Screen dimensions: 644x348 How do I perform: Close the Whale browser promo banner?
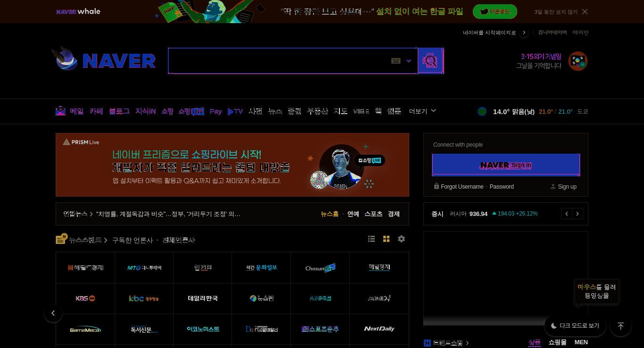pyautogui.click(x=585, y=12)
